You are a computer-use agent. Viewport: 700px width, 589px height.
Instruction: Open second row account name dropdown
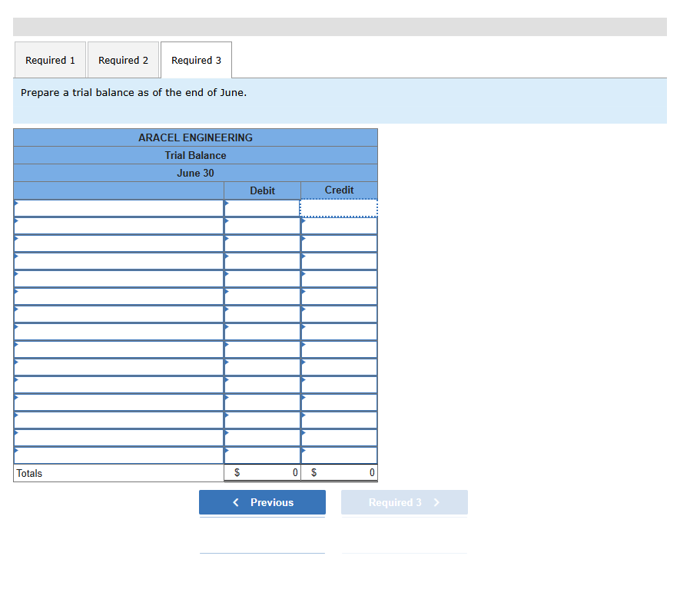[119, 226]
